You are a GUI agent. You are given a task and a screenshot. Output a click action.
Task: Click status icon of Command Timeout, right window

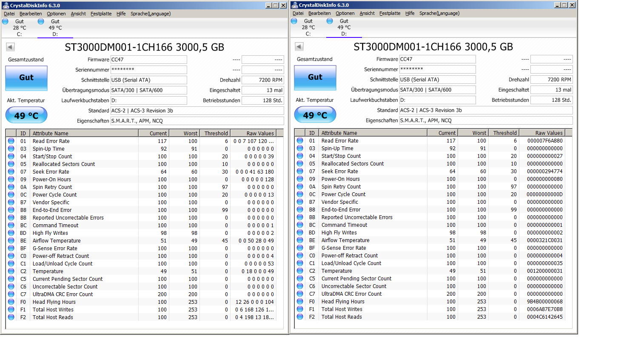point(300,225)
